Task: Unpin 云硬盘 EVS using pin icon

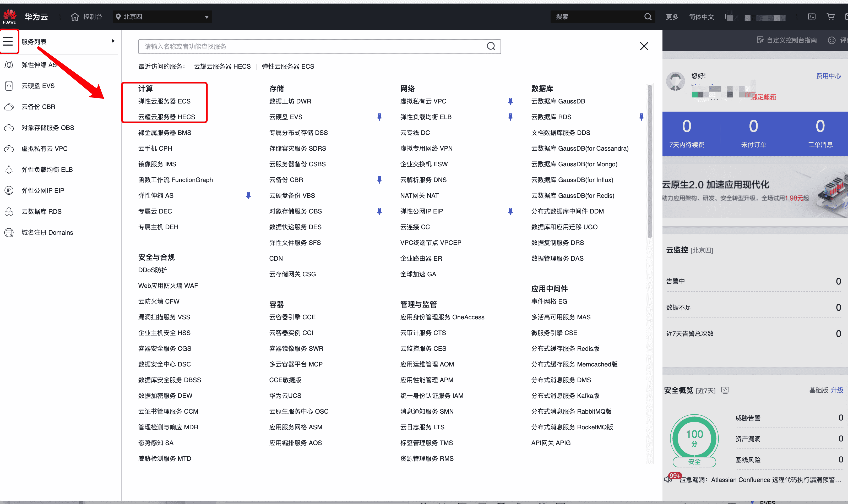Action: 379,117
